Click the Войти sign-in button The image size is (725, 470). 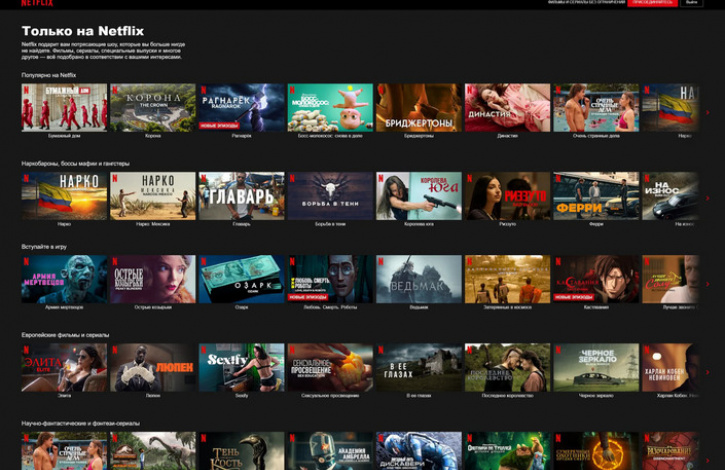pos(692,3)
